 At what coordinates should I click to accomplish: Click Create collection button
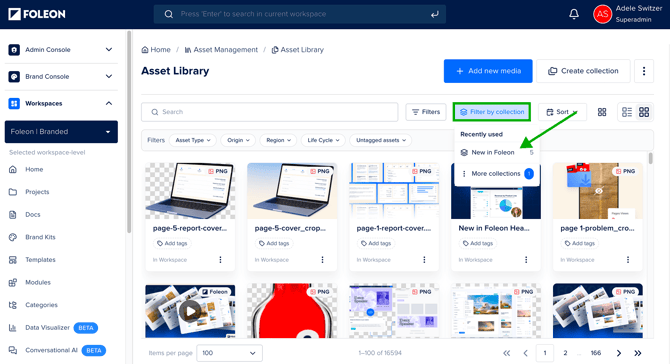click(583, 71)
